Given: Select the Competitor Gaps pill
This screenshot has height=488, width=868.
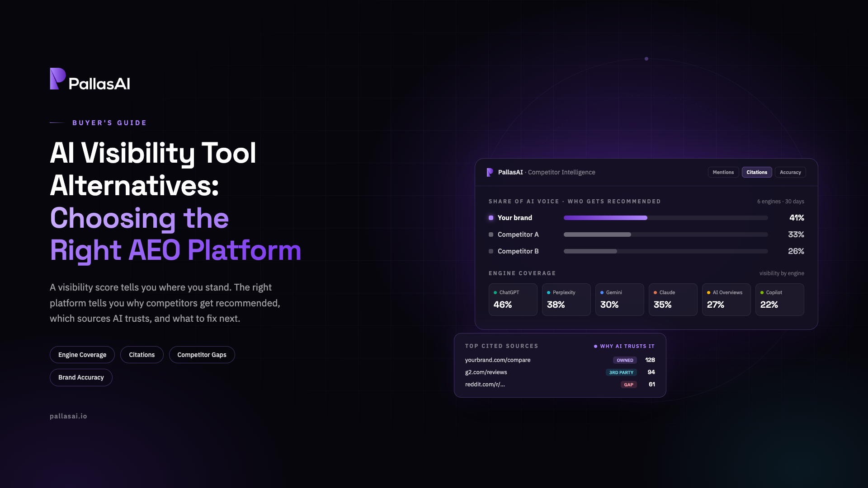Looking at the screenshot, I should [x=202, y=355].
